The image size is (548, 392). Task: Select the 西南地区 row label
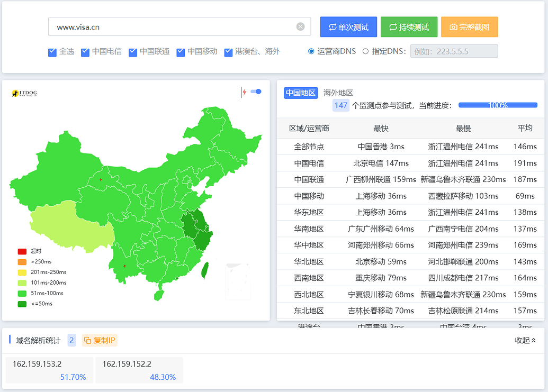[x=309, y=278]
